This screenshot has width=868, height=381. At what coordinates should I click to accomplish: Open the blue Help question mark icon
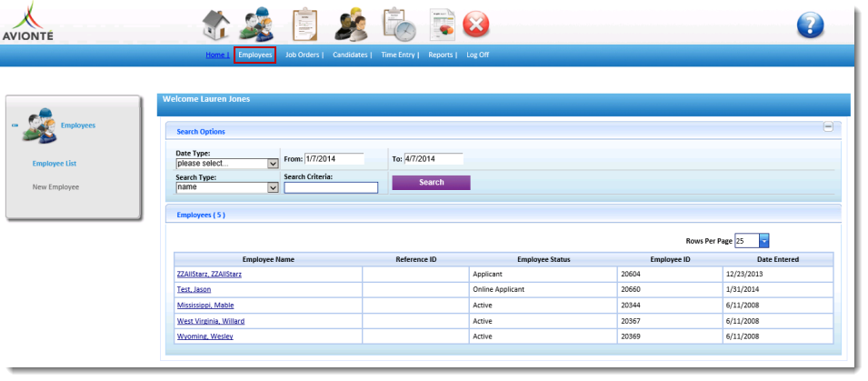[x=810, y=25]
